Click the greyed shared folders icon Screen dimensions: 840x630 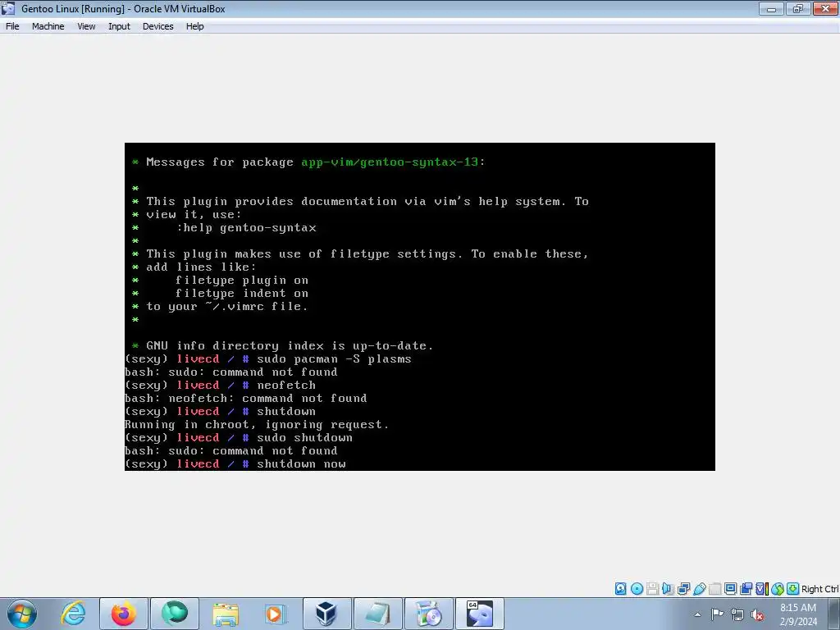pos(714,589)
